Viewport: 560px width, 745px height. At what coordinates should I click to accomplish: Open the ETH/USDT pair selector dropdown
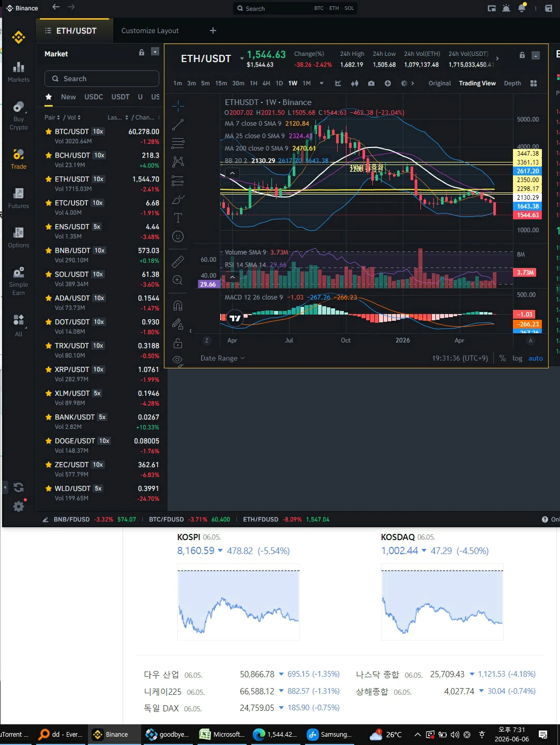(x=241, y=58)
